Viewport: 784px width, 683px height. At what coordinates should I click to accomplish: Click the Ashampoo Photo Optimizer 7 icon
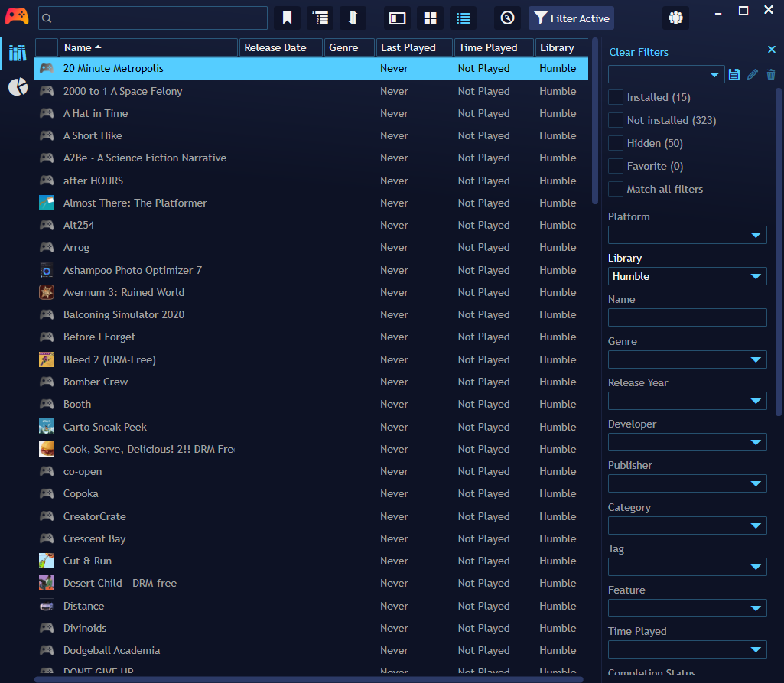point(47,270)
